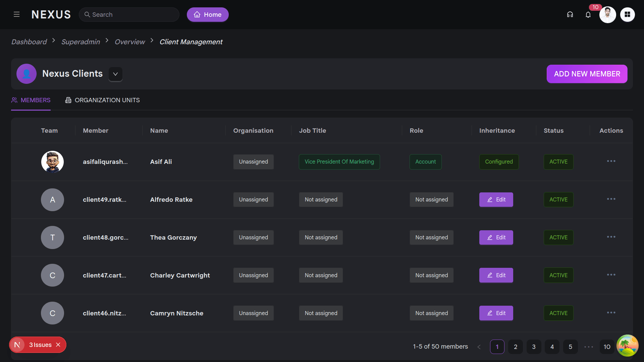Click ADD NEW MEMBER button
644x362 pixels.
(x=587, y=74)
